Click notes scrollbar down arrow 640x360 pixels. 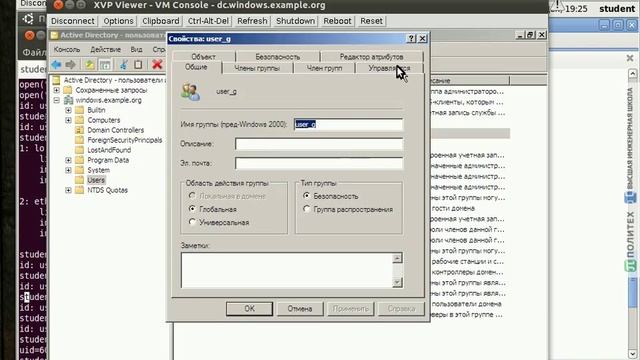click(397, 282)
